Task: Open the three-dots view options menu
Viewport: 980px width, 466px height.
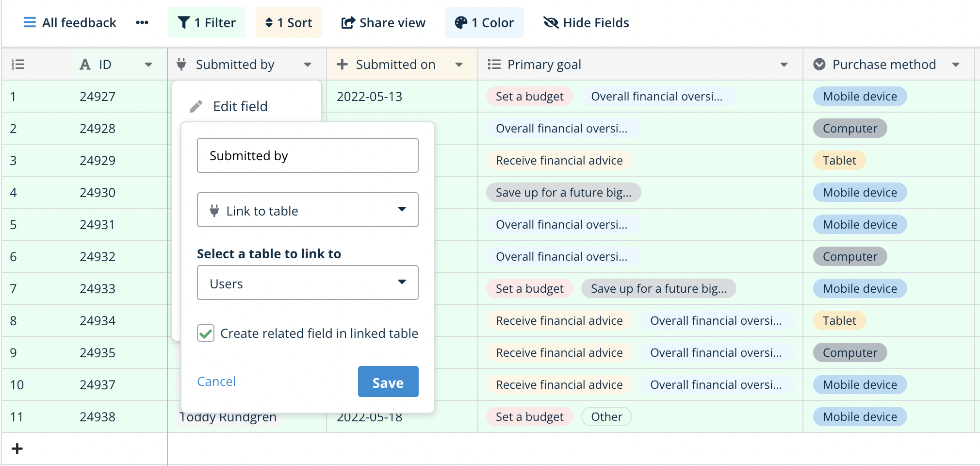Action: tap(142, 23)
